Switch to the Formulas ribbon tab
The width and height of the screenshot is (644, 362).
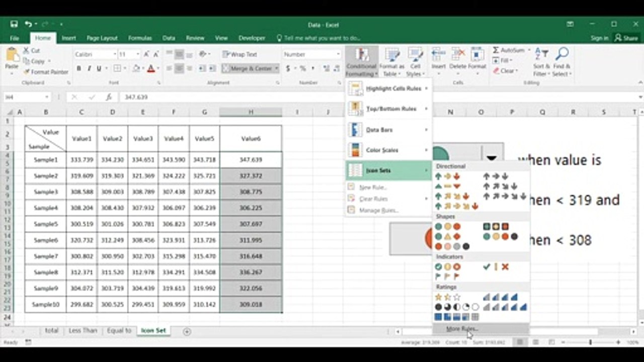tap(140, 38)
